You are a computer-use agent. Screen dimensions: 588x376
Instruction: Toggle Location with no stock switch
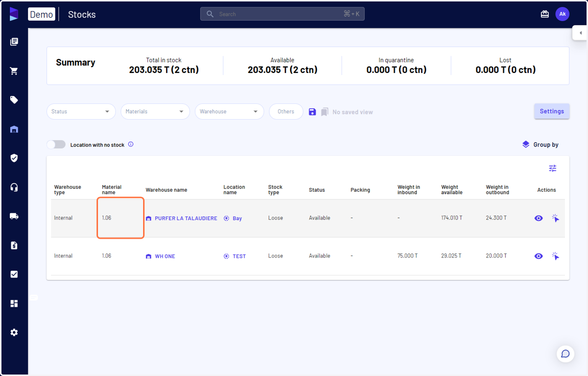(x=56, y=145)
